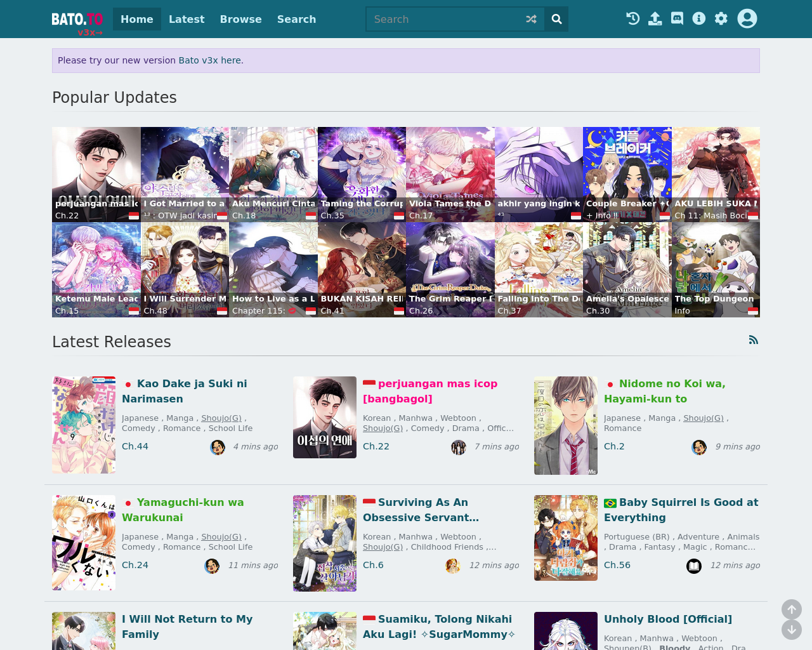The image size is (812, 650).
Task: Open 'Baby Squirrel Is Good at Everything' title
Action: coord(681,510)
